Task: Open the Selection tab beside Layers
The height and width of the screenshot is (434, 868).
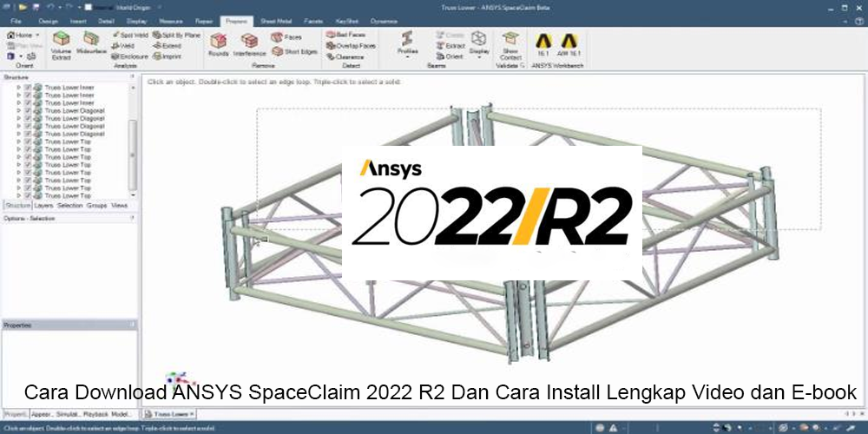Action: pyautogui.click(x=69, y=206)
